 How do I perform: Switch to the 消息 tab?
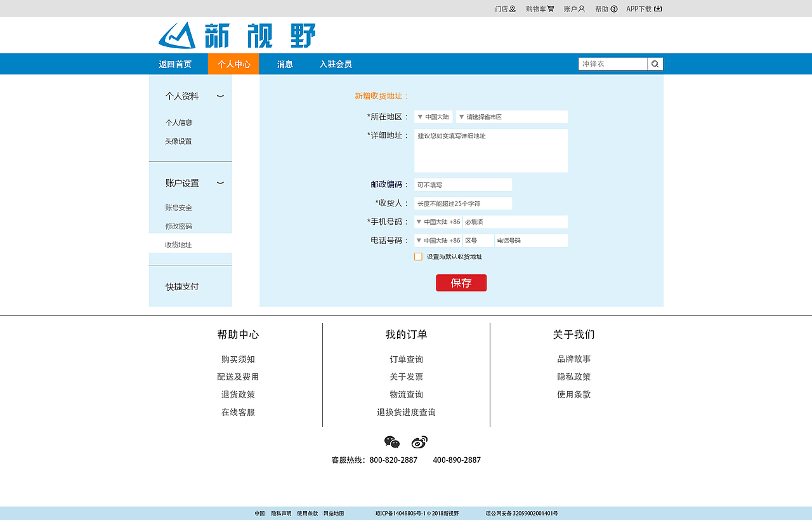coord(284,63)
